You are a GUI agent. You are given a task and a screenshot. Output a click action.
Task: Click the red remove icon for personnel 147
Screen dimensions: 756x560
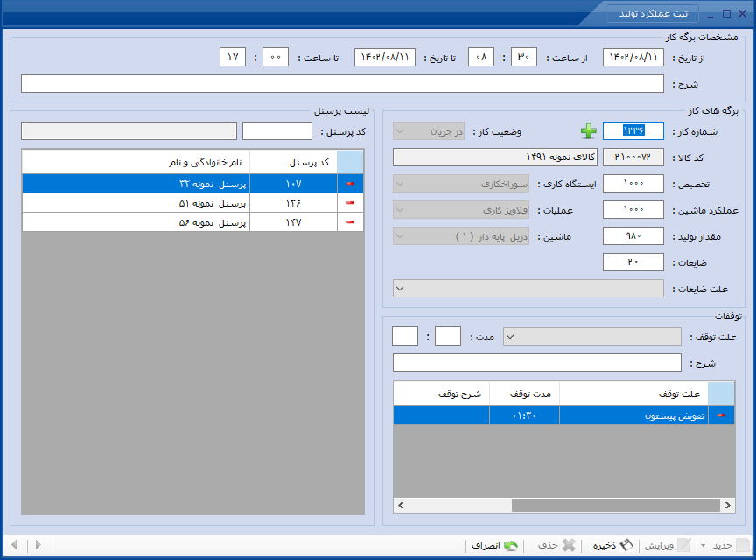(350, 222)
